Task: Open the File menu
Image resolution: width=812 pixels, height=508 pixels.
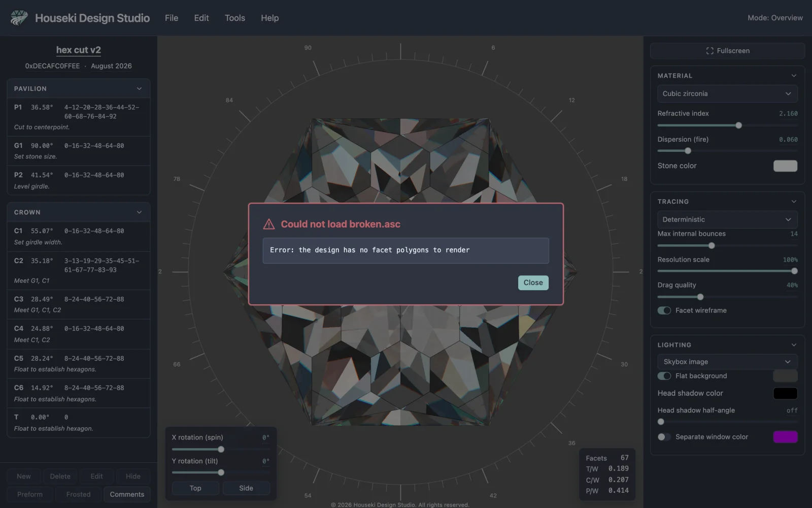Action: tap(172, 18)
